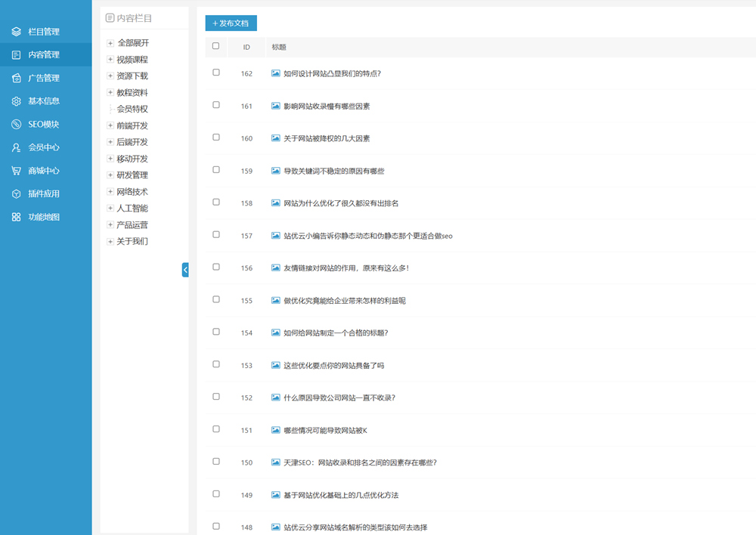Click the 发布文档 publish button
The height and width of the screenshot is (535, 756).
231,23
